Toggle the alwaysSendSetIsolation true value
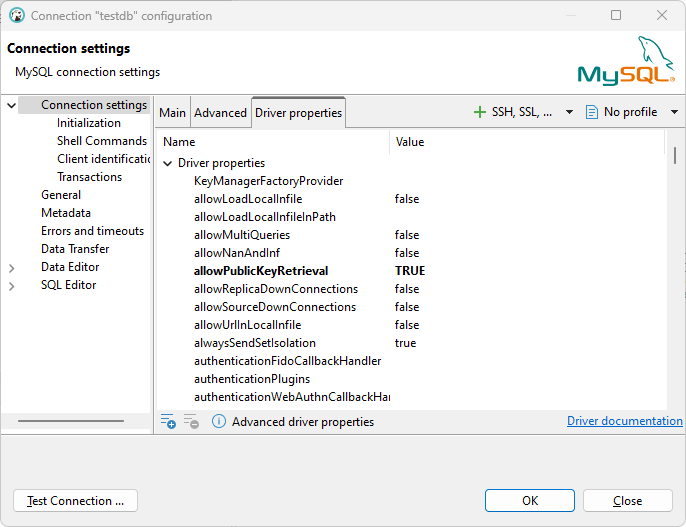 [x=406, y=343]
